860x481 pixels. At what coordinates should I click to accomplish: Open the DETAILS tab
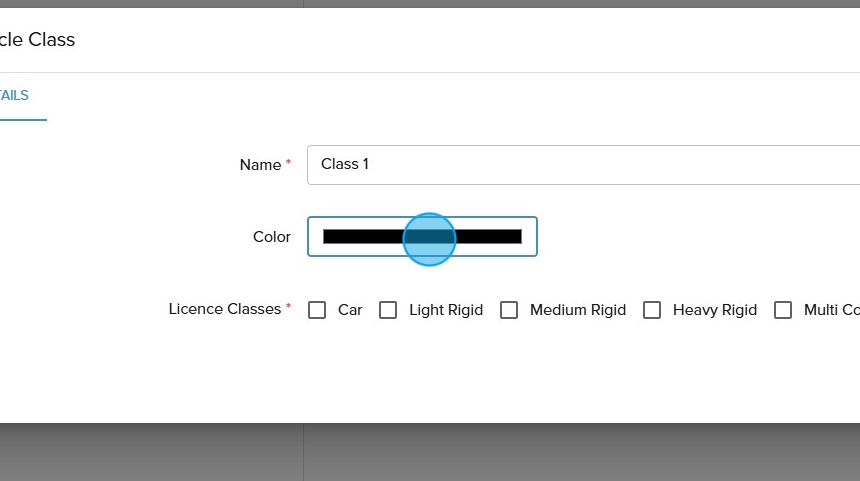pyautogui.click(x=15, y=96)
